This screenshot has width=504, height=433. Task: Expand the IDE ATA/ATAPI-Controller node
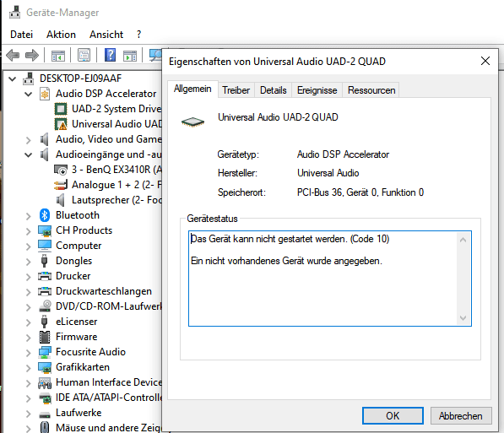tap(29, 398)
